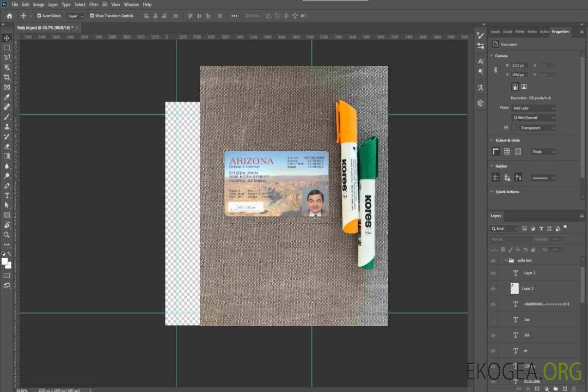Switch to the Swatches panel tab

495,32
